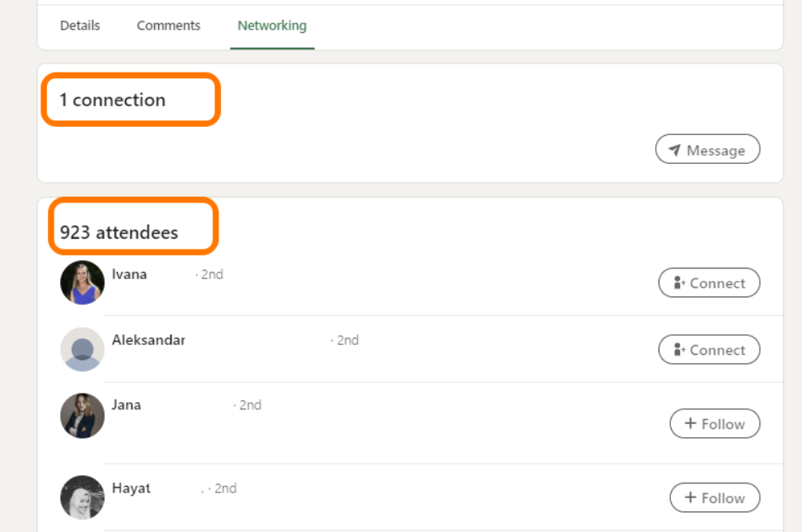Open the Details tab
Screen dimensions: 802x532
(80, 26)
